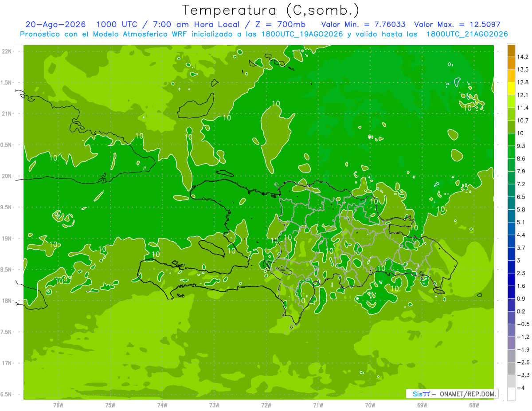Click the "10.7" colorbar scale label
Image resolution: width=532 pixels, height=411 pixels.
click(x=523, y=121)
